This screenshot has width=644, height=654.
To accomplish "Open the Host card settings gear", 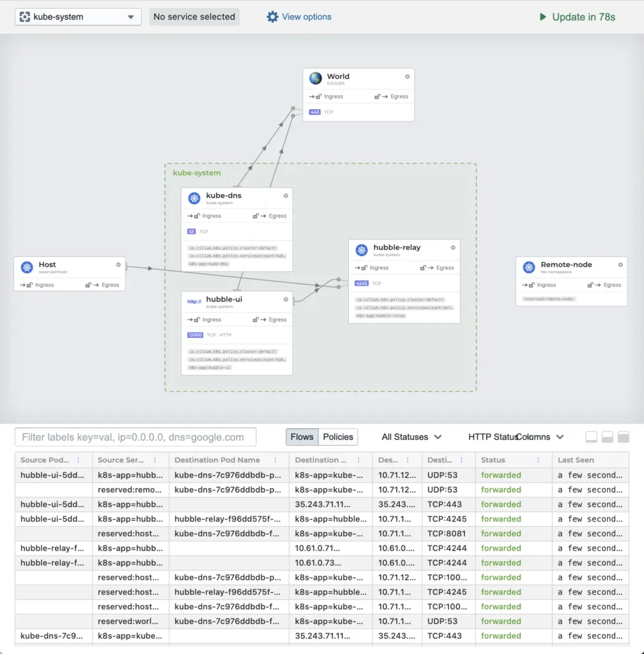I will (118, 265).
